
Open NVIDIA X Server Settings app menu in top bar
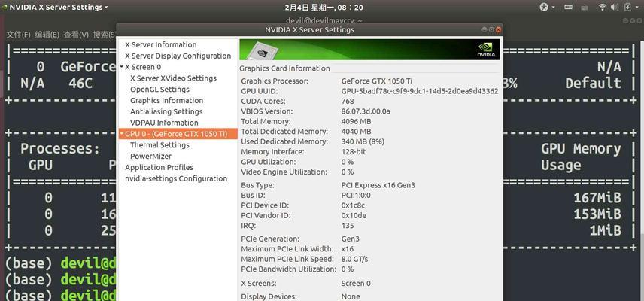56,7
